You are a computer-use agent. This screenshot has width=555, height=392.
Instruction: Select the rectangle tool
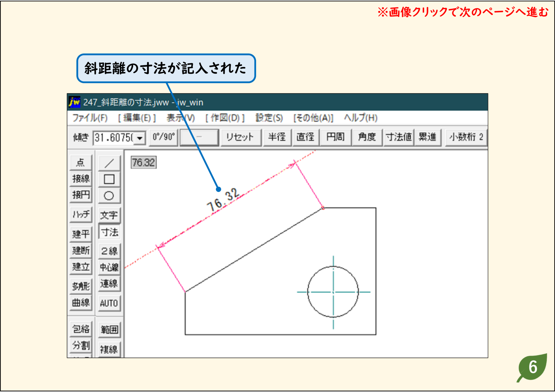[x=109, y=179]
